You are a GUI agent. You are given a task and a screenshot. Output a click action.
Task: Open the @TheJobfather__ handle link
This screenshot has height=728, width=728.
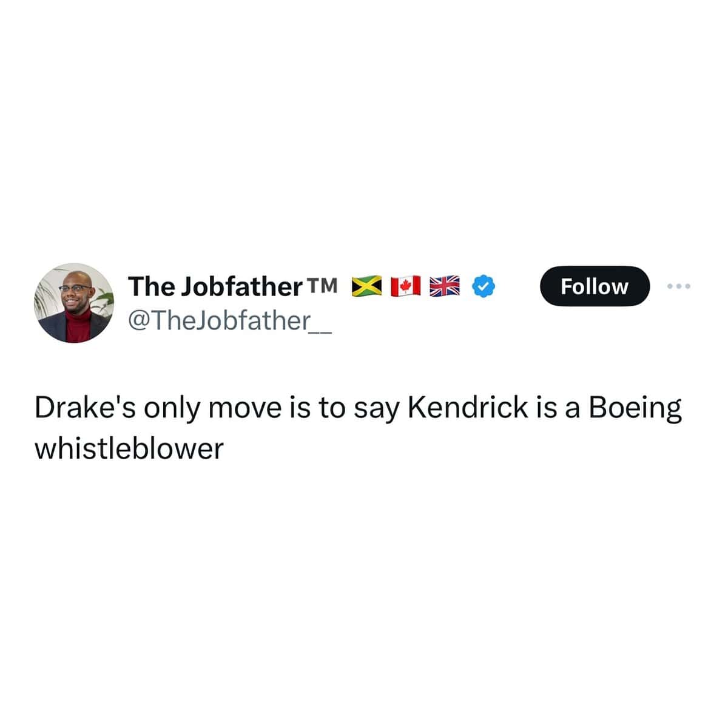click(230, 320)
